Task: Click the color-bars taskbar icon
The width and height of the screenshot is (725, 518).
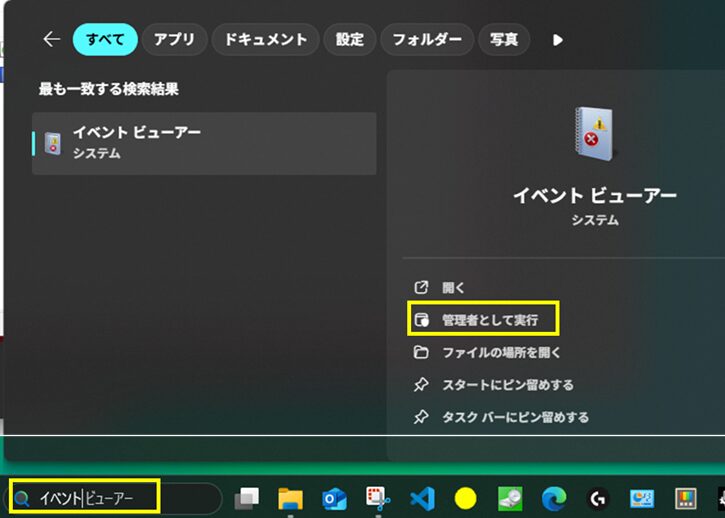Action: point(686,499)
